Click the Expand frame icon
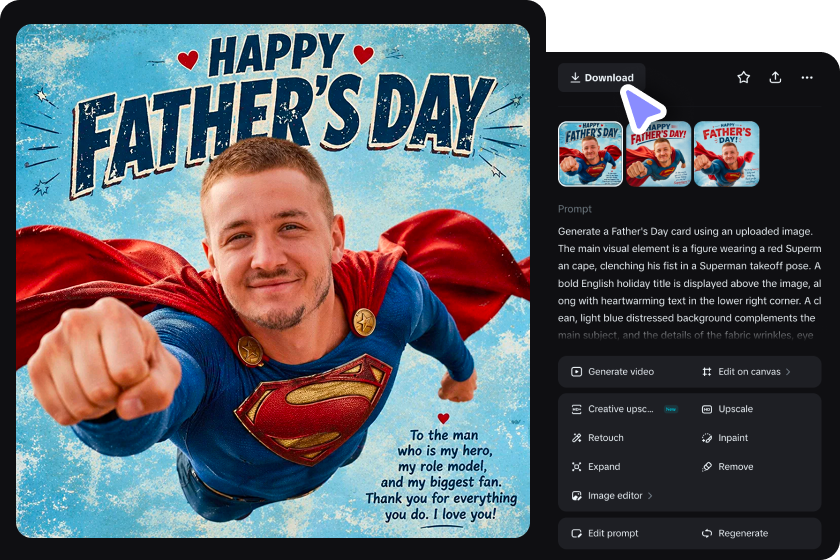This screenshot has width=840, height=560. 576,467
